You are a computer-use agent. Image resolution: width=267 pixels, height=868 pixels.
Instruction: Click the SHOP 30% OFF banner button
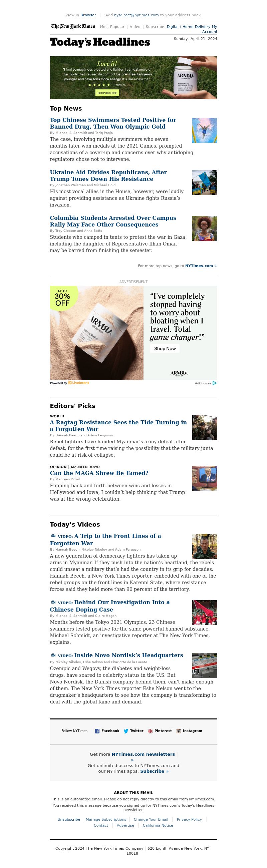[x=107, y=93]
